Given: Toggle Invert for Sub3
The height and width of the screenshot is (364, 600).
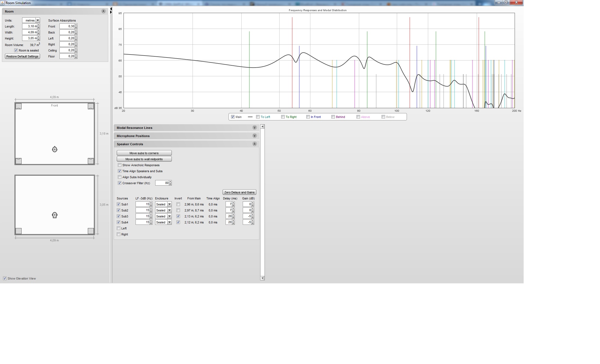Looking at the screenshot, I should click(178, 216).
